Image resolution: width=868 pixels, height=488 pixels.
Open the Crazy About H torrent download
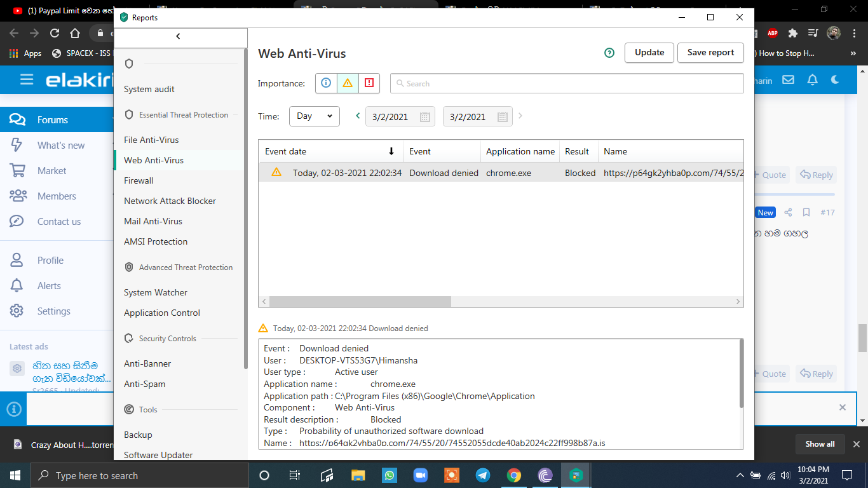(64, 445)
